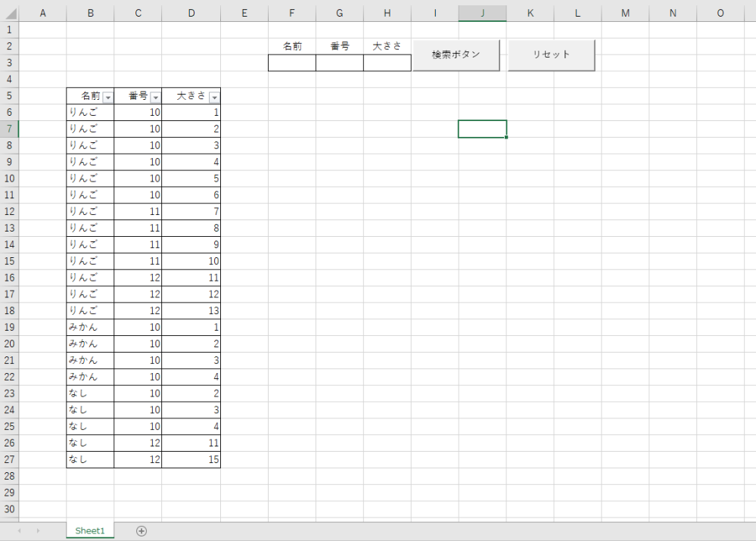Select the 大きさ search input cell
This screenshot has width=756, height=541.
point(387,64)
